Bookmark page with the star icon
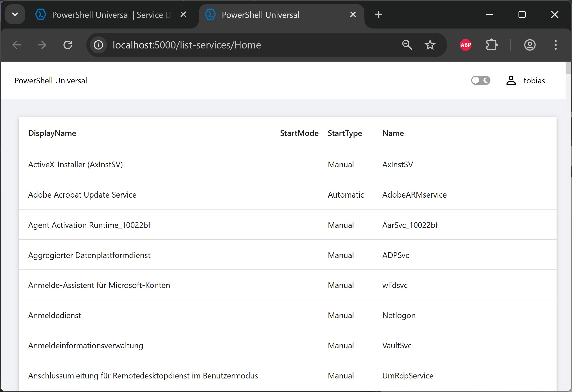 tap(430, 45)
